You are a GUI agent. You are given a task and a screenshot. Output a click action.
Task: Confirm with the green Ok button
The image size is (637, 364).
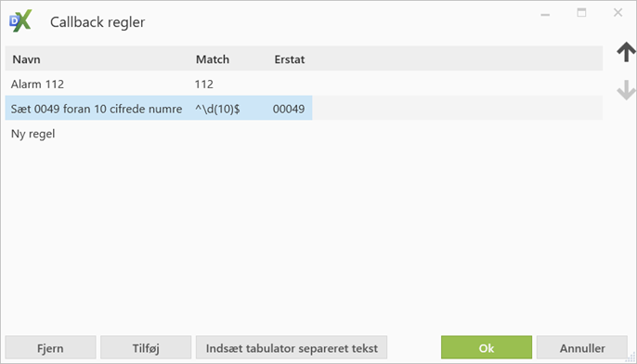click(487, 347)
